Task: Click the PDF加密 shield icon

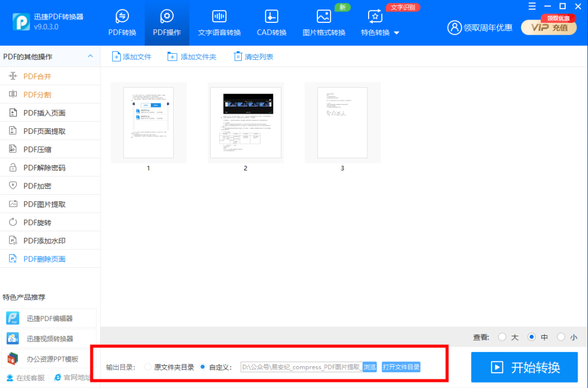Action: point(13,186)
